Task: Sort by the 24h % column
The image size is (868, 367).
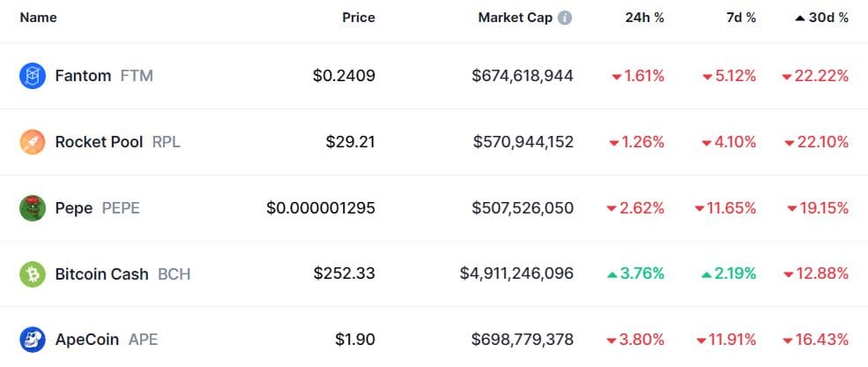Action: pyautogui.click(x=645, y=18)
